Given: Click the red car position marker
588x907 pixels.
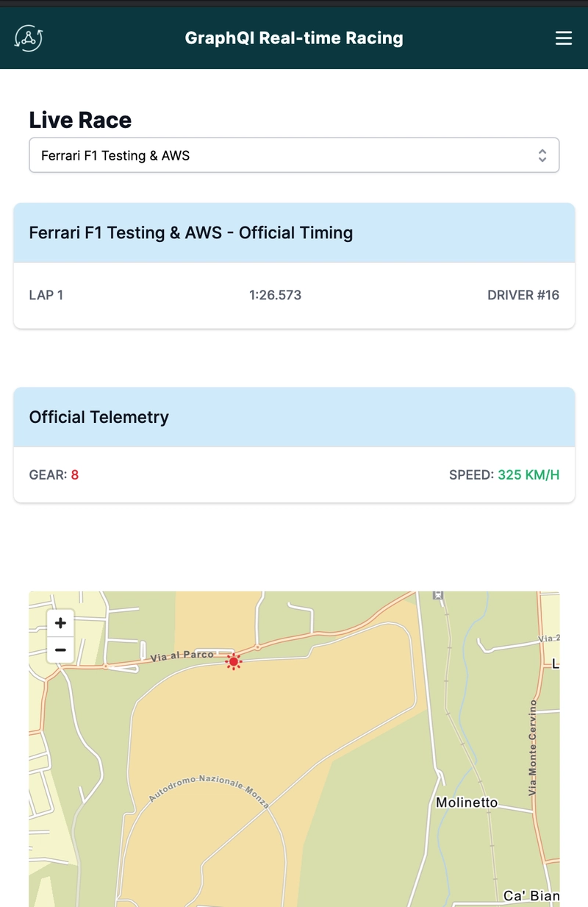Looking at the screenshot, I should click(x=234, y=662).
